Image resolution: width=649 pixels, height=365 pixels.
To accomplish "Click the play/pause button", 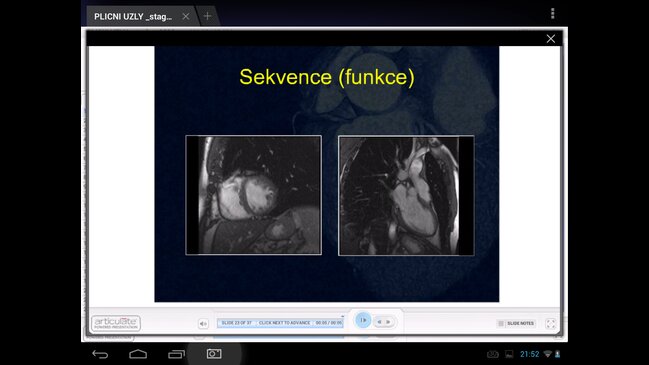I will 363,320.
